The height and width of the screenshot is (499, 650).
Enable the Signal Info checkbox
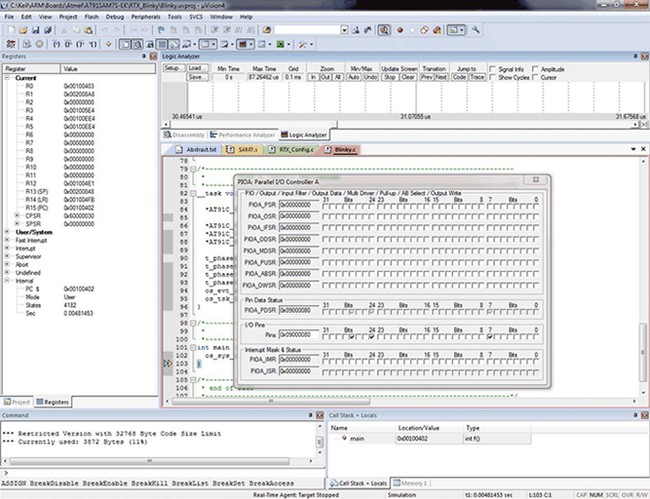tap(492, 69)
